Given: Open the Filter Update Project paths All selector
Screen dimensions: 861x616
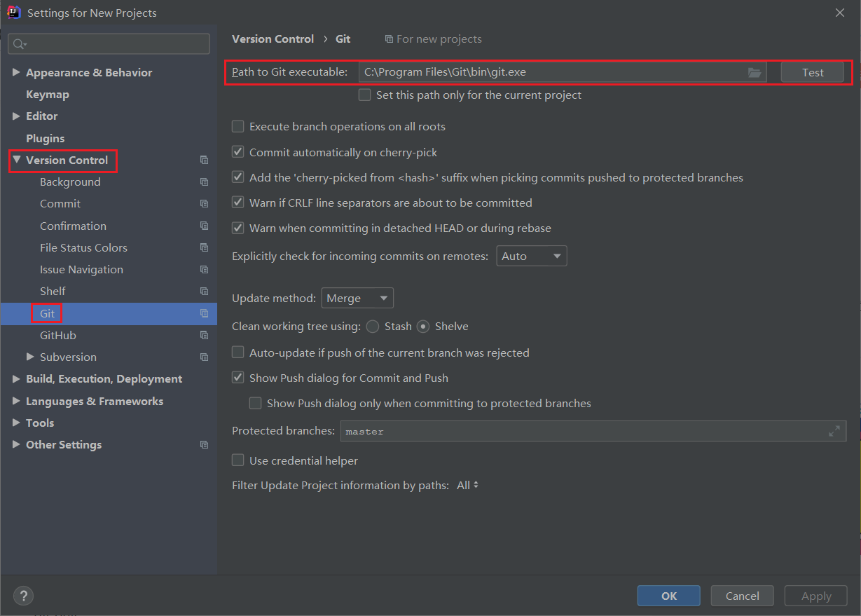Looking at the screenshot, I should click(x=467, y=485).
